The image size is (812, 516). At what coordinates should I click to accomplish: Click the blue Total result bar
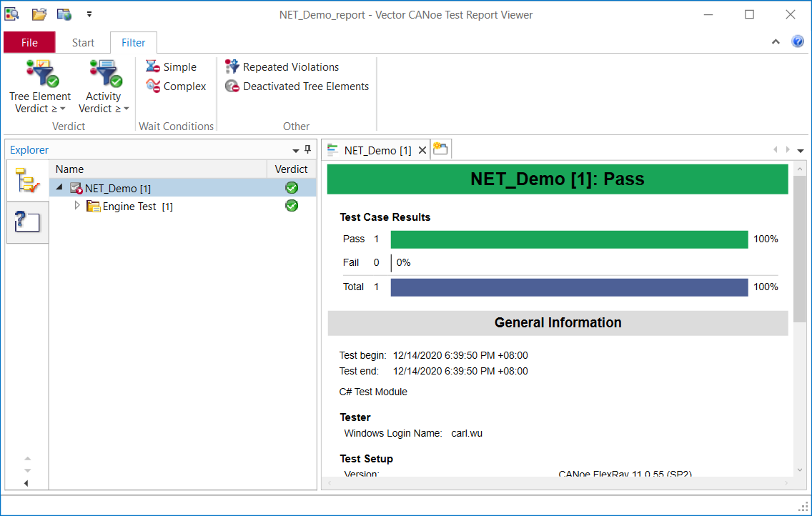point(569,287)
